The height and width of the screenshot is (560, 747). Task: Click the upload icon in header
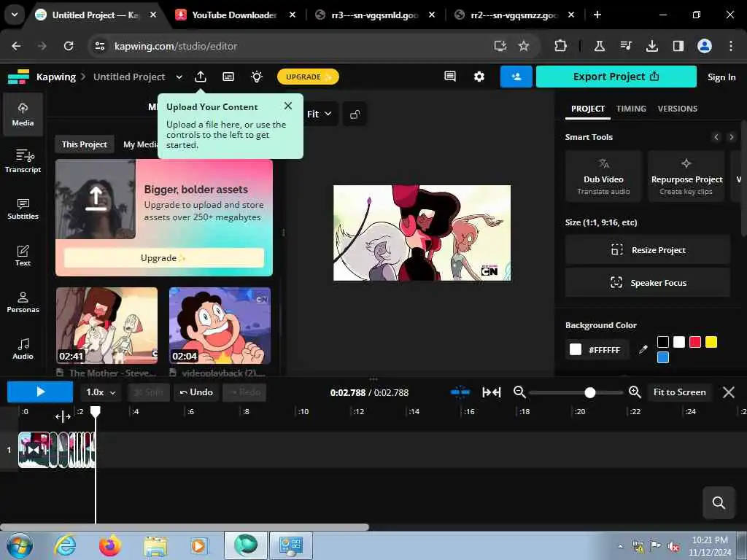[201, 77]
